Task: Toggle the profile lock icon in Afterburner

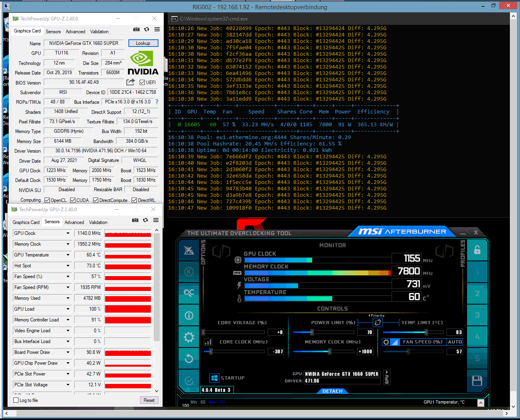Action: click(x=477, y=250)
